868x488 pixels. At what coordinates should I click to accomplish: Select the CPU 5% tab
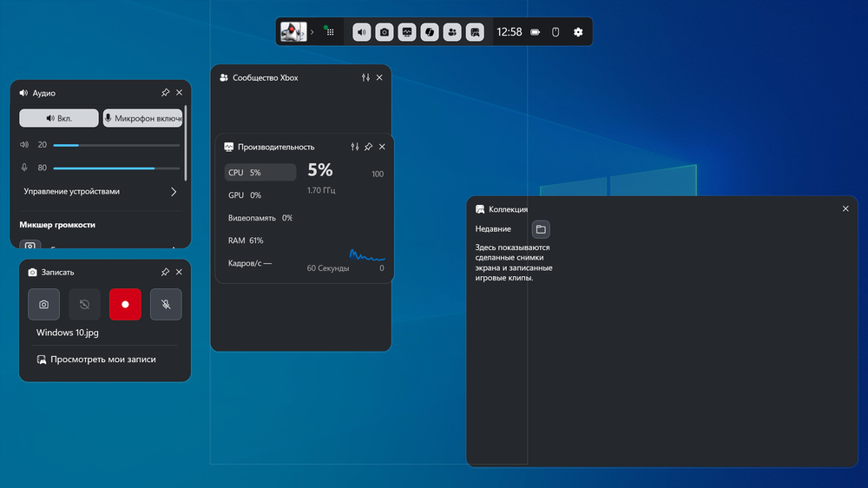(x=260, y=172)
